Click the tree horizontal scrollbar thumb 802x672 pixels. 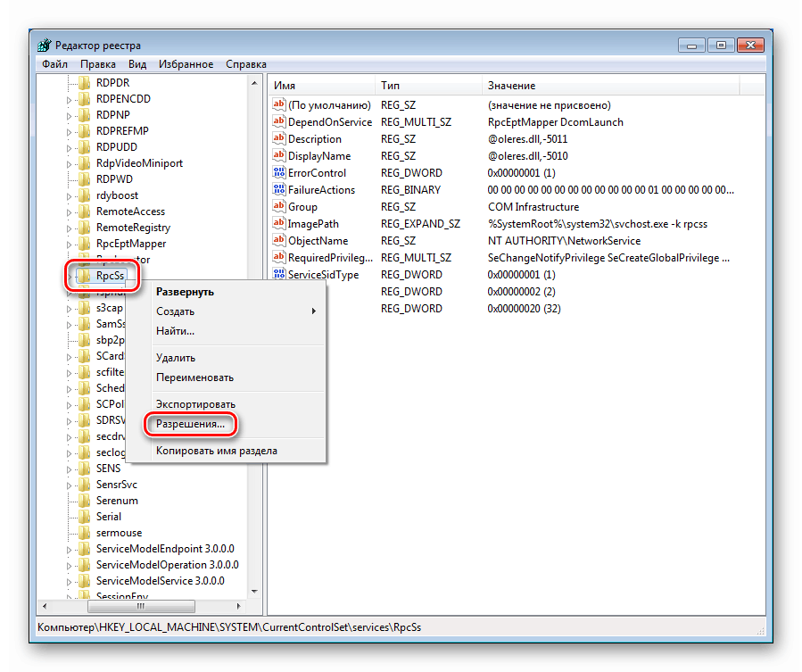tap(141, 607)
